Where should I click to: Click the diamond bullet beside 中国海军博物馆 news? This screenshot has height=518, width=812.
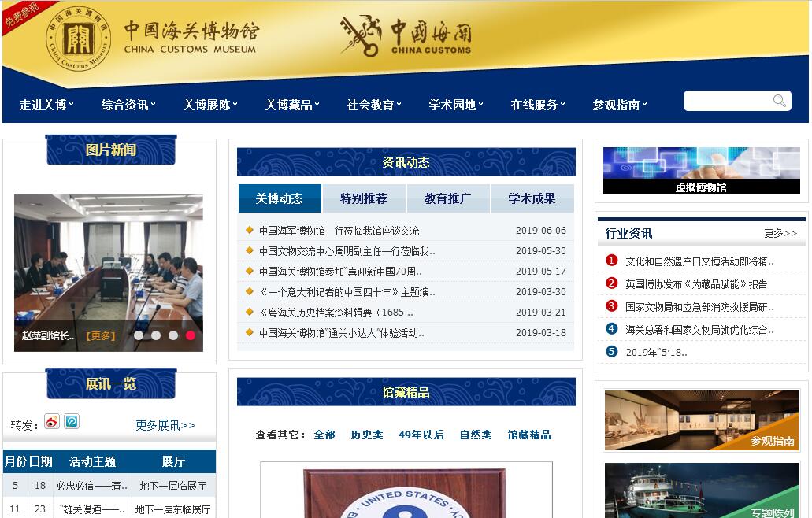tap(250, 231)
